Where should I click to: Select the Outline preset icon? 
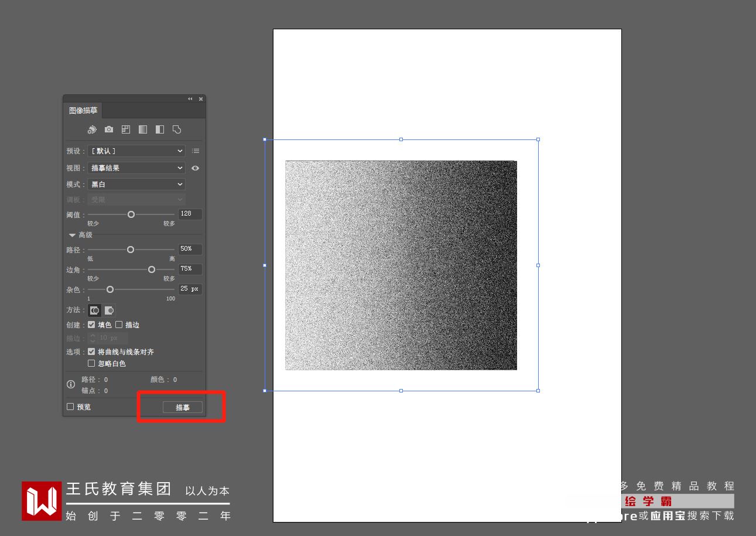click(177, 129)
